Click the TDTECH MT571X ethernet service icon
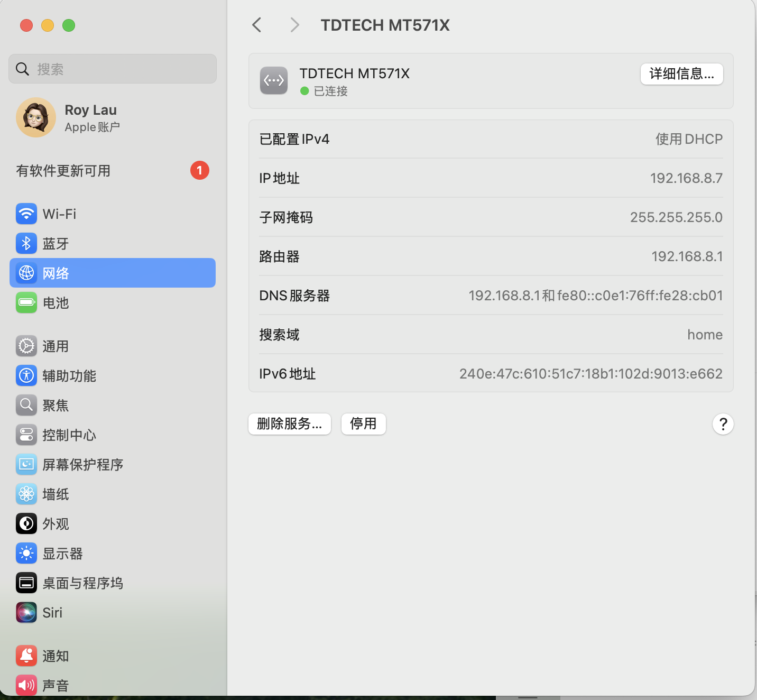Screen dimensions: 757x700 274,81
